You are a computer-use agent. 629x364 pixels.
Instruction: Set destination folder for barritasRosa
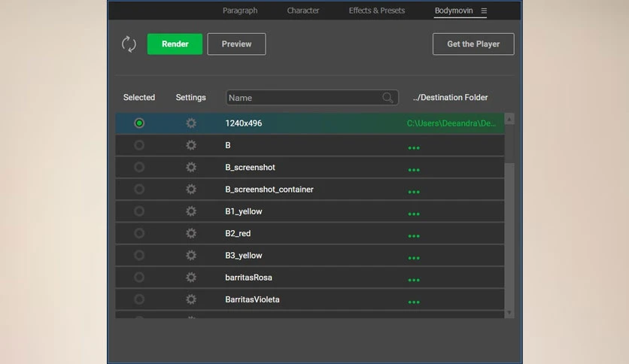(414, 281)
